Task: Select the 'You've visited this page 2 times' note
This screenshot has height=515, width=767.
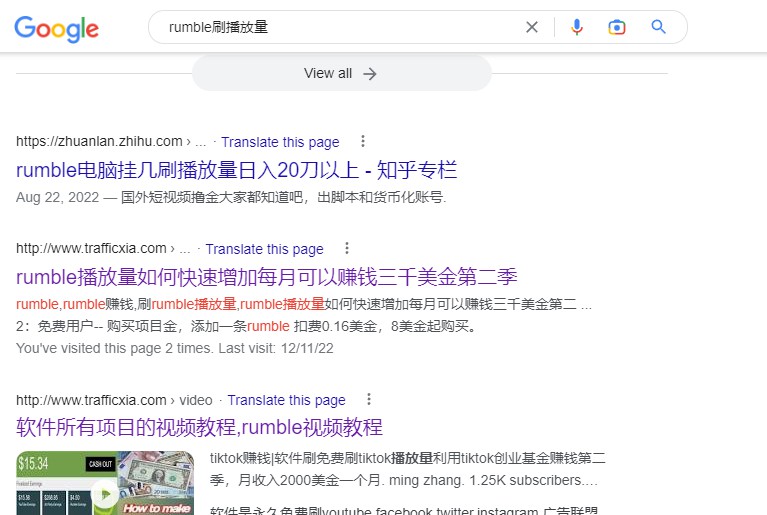Action: pyautogui.click(x=175, y=348)
